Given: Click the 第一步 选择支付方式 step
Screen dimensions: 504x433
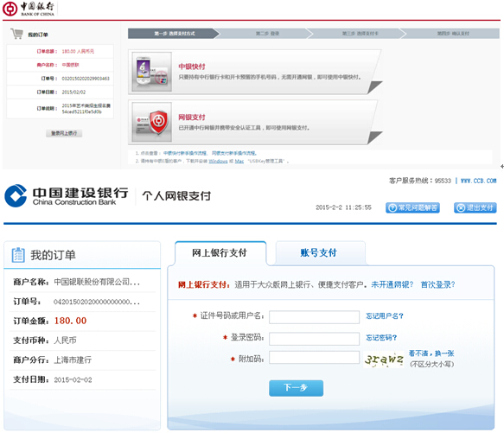Looking at the screenshot, I should 174,34.
